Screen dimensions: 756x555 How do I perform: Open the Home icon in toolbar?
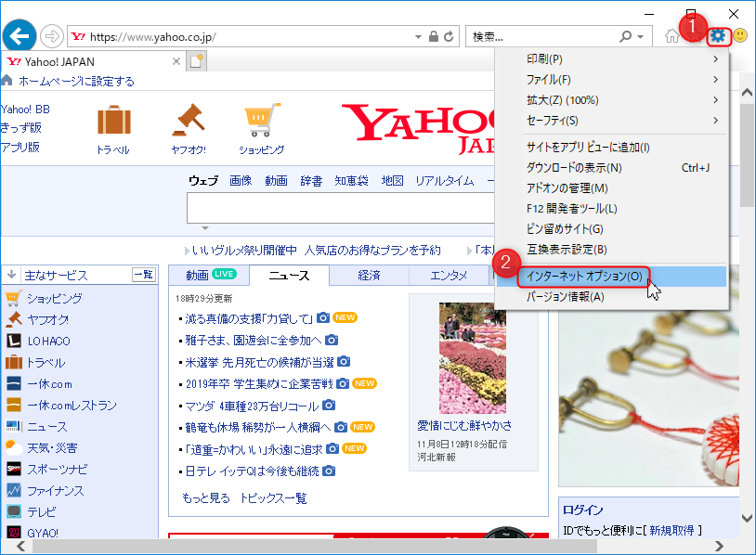point(672,36)
